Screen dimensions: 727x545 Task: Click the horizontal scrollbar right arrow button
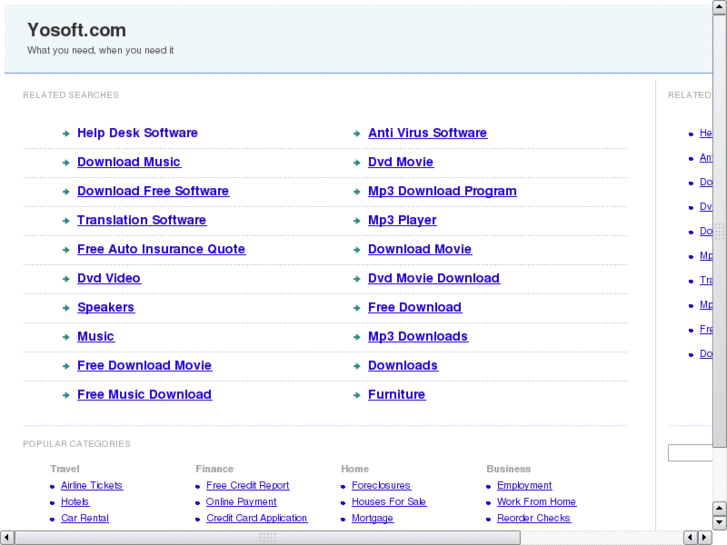pyautogui.click(x=705, y=538)
